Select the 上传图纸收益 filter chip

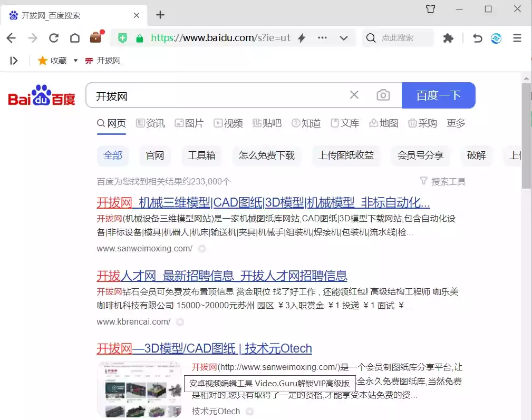point(346,155)
